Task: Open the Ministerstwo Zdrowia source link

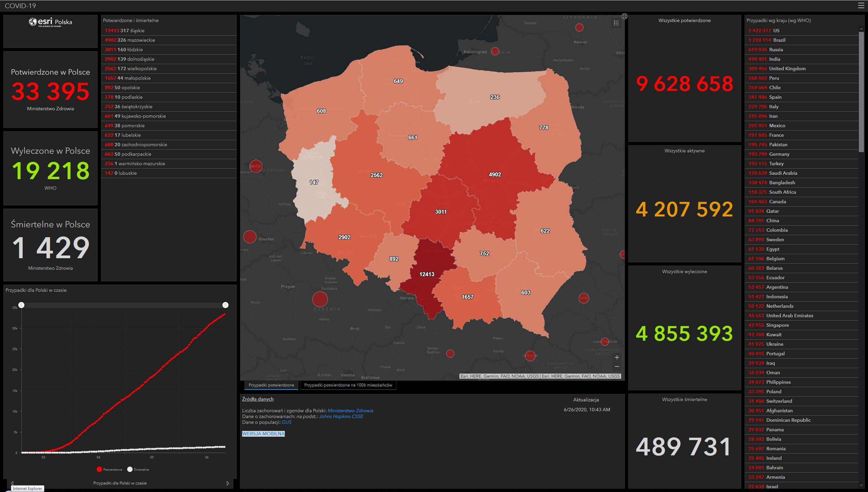Action: 350,411
